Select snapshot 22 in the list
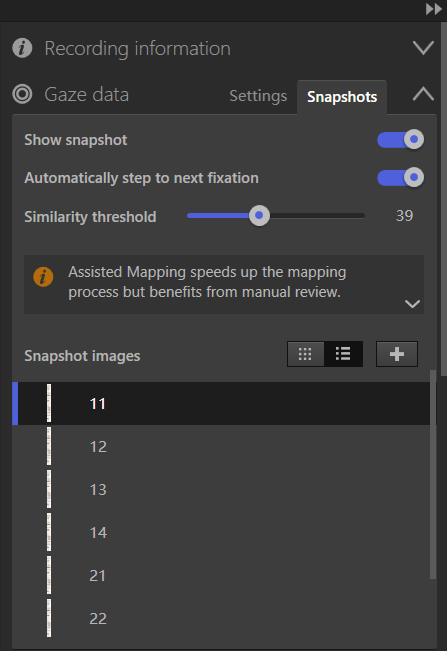This screenshot has height=651, width=447. 221,619
